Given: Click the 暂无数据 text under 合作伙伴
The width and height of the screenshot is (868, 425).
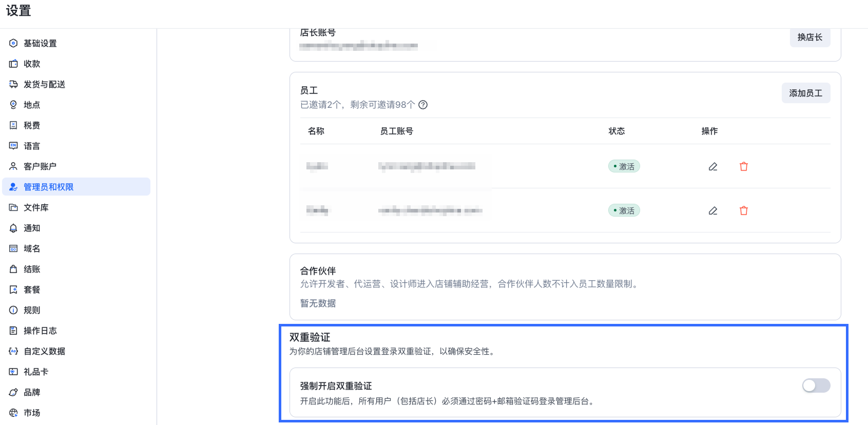Looking at the screenshot, I should click(318, 303).
